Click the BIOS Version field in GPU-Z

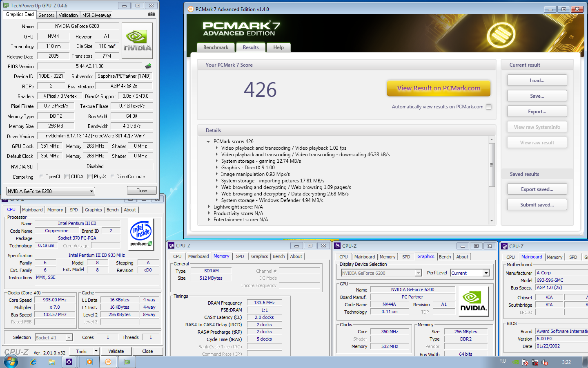pos(89,66)
